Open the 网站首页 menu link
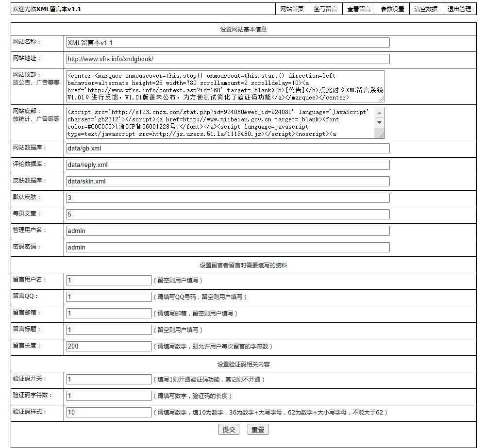This screenshot has height=448, width=485. [x=292, y=9]
